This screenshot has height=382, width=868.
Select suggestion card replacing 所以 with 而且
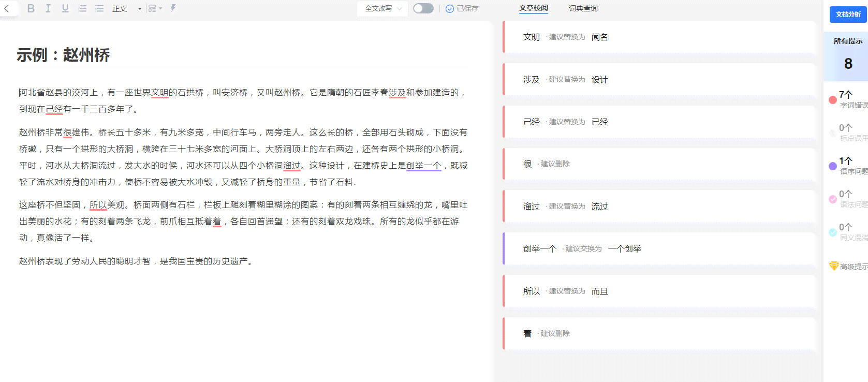659,291
